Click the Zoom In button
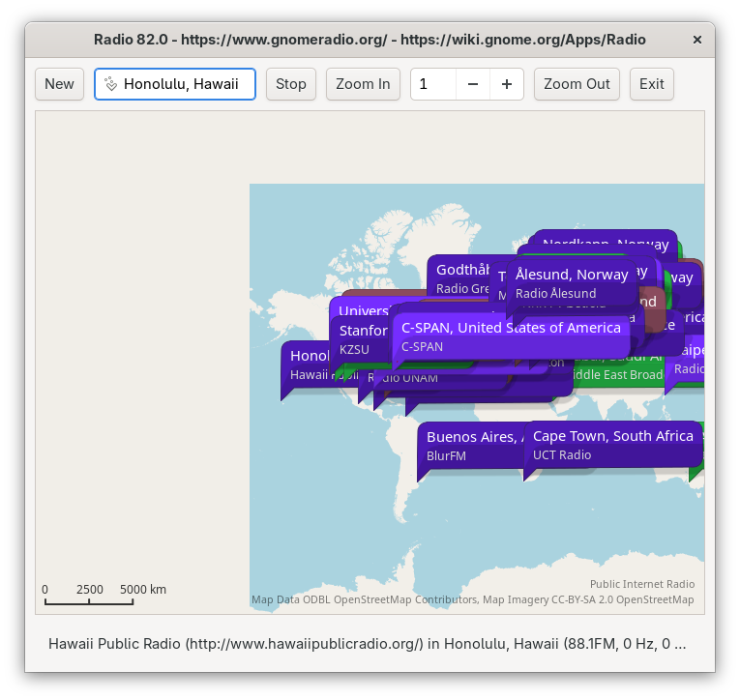The height and width of the screenshot is (700, 740). point(363,84)
